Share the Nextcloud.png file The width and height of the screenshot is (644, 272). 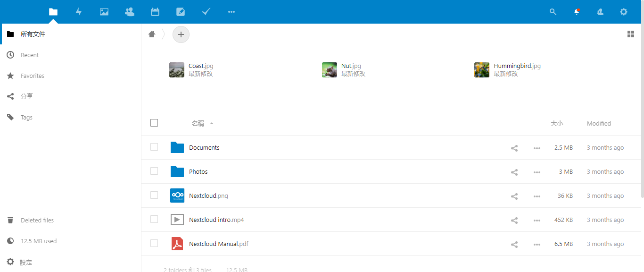pyautogui.click(x=514, y=196)
